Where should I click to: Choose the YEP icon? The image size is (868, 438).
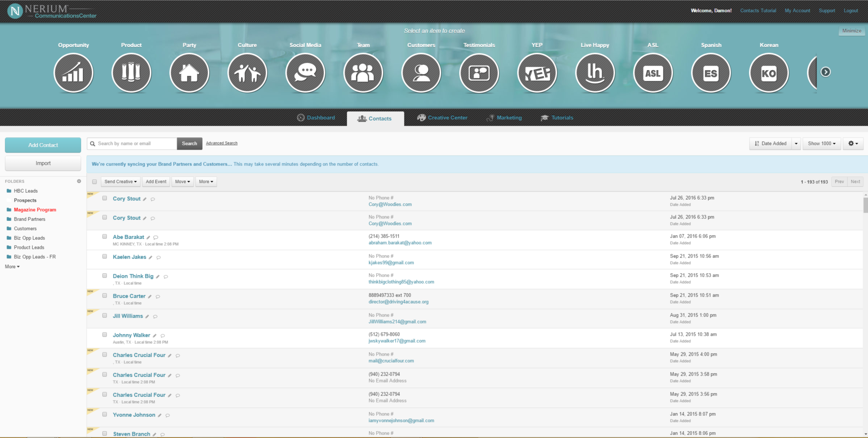click(x=537, y=73)
